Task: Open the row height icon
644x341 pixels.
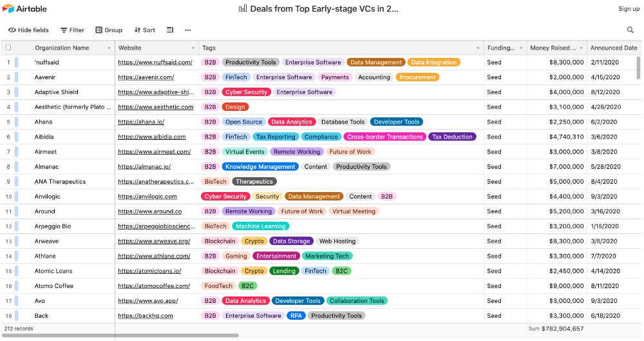Action: [170, 30]
